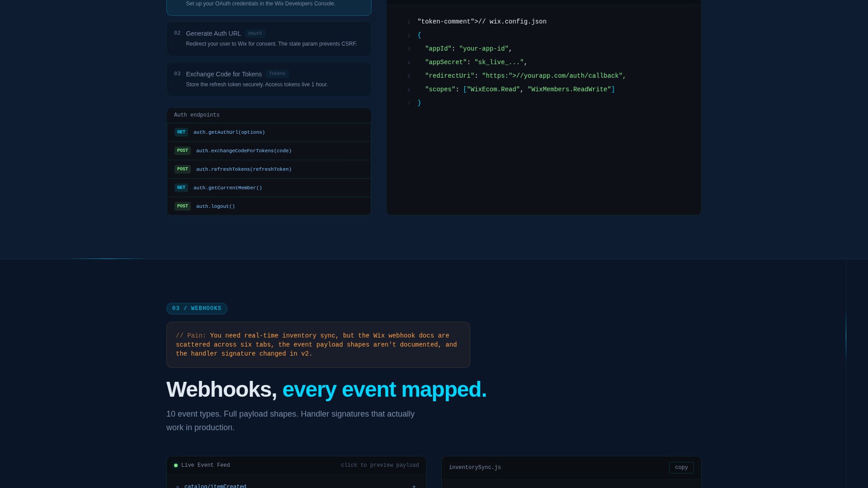
Task: Copy the inventorySync.js code
Action: coord(681,468)
